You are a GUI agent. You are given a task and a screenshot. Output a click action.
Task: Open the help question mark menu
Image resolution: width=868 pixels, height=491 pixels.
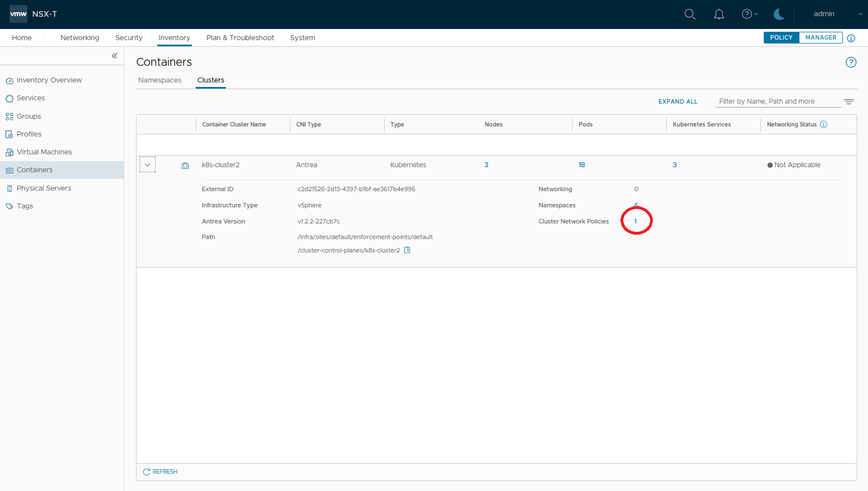[749, 14]
